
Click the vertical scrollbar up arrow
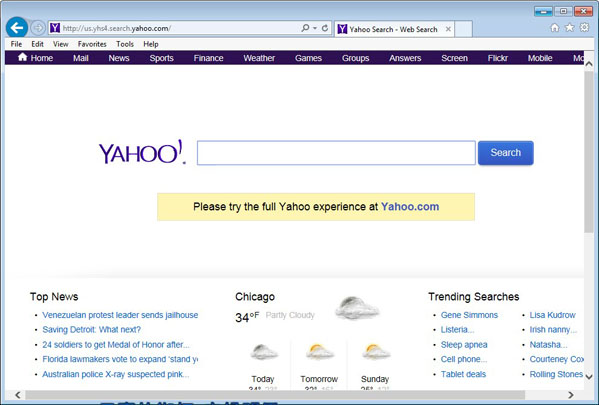tap(589, 64)
